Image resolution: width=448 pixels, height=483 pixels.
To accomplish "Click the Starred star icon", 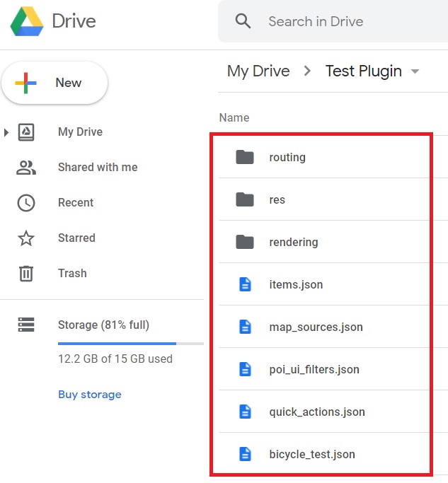I will click(x=26, y=238).
